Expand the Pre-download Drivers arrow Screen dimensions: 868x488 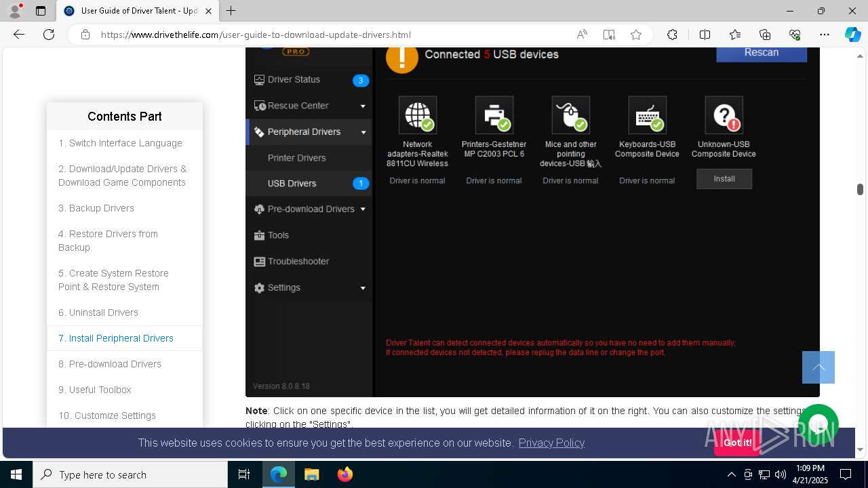click(363, 209)
